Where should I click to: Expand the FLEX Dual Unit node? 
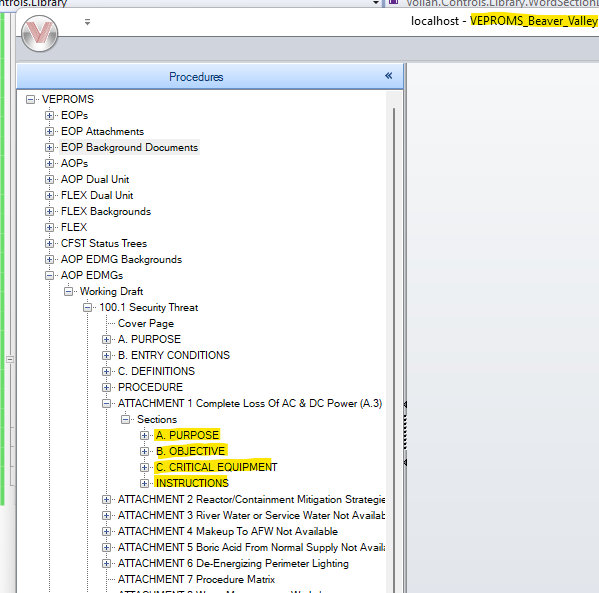49,196
